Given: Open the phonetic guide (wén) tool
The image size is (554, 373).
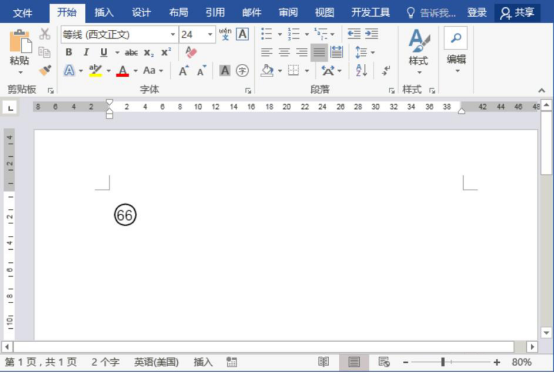Looking at the screenshot, I should pyautogui.click(x=225, y=34).
